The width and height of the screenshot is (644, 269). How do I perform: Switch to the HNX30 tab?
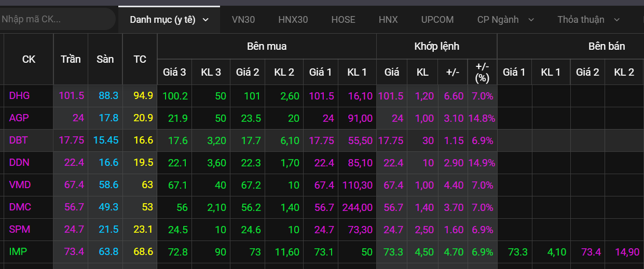[293, 20]
